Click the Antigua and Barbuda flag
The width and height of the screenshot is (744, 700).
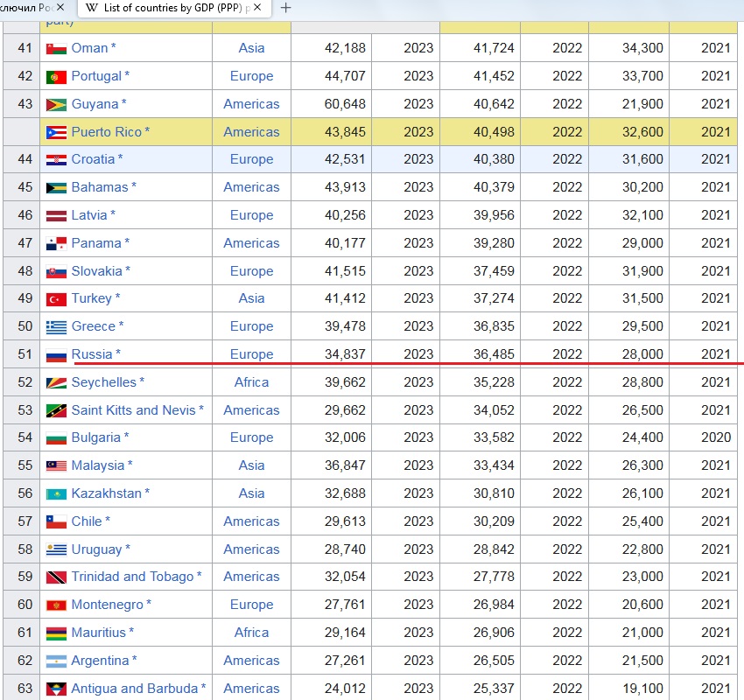[x=56, y=689]
